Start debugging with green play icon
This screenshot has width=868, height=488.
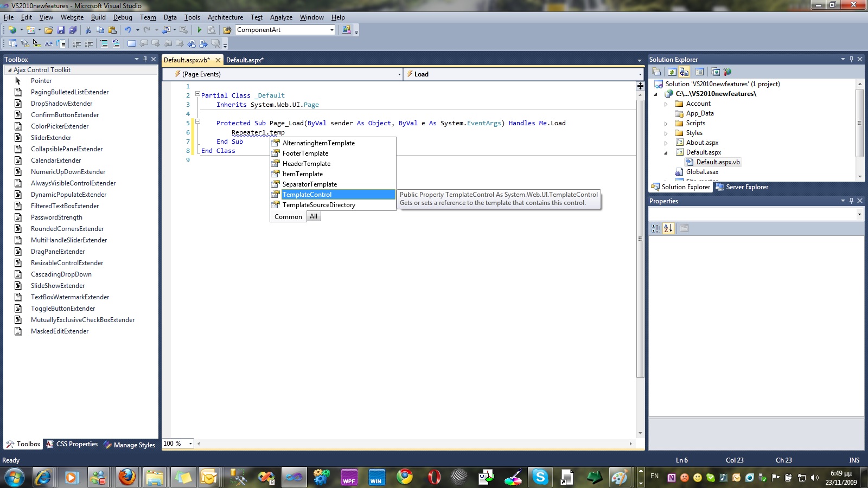[199, 30]
